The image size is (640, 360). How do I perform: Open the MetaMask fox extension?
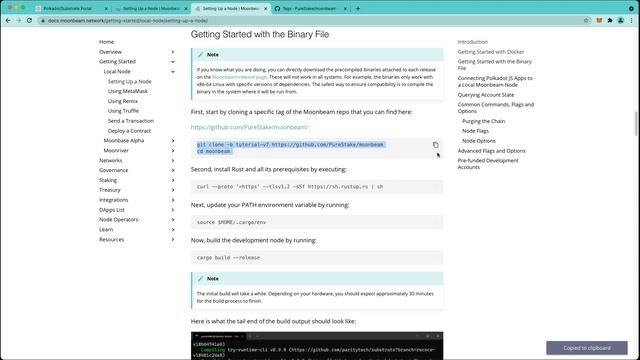point(599,20)
